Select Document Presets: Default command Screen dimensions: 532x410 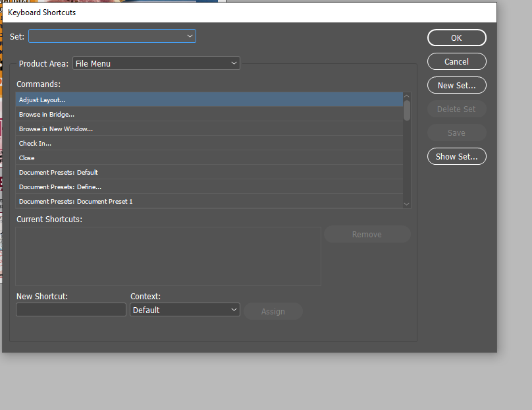click(x=209, y=172)
